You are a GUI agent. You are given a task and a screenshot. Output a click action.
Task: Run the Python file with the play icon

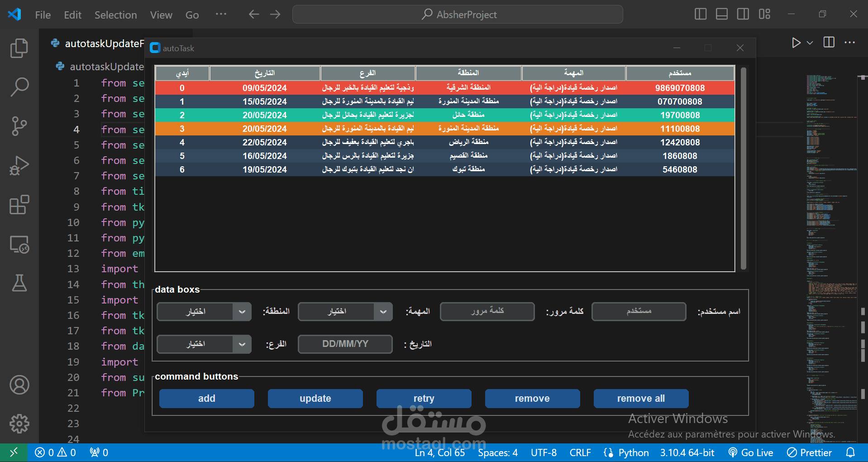(x=796, y=43)
